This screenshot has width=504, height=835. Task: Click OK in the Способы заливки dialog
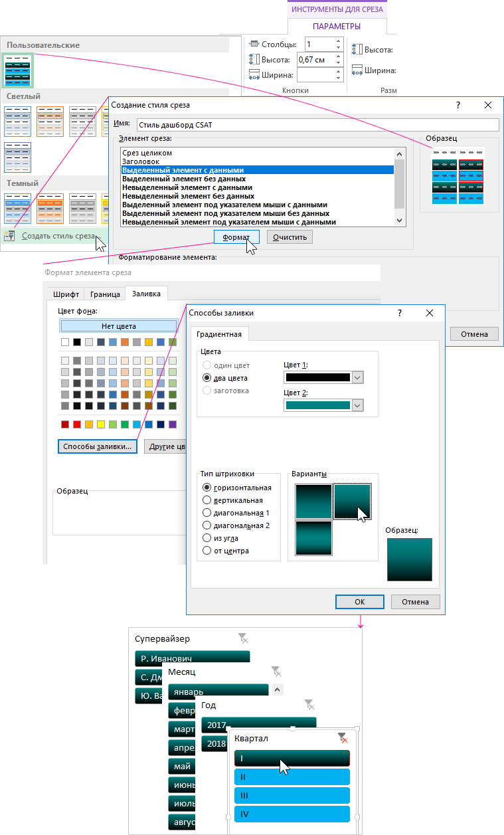click(x=360, y=602)
